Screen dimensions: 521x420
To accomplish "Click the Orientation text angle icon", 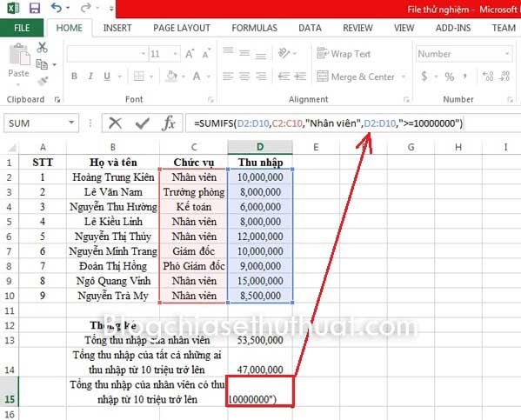I will pos(284,53).
